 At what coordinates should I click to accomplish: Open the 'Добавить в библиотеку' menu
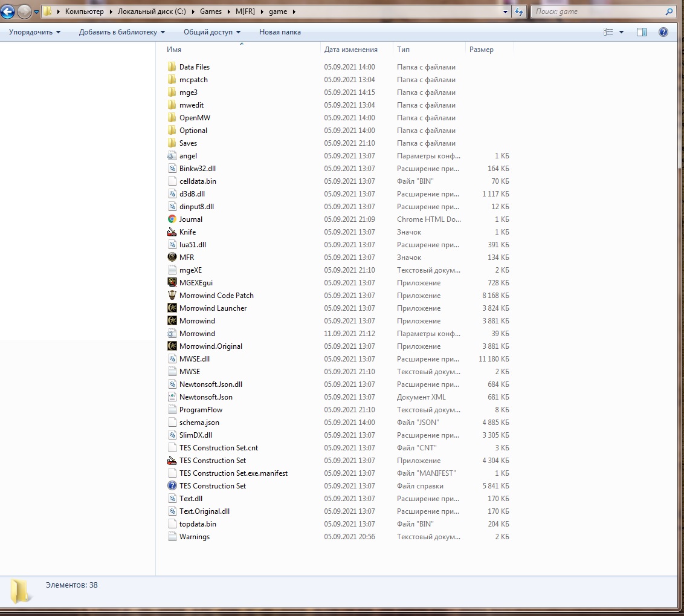[121, 32]
